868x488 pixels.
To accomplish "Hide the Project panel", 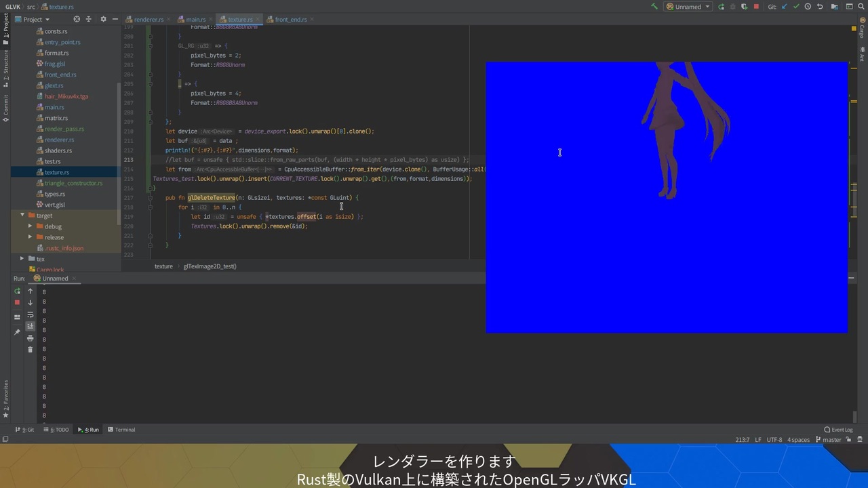I will tap(115, 20).
